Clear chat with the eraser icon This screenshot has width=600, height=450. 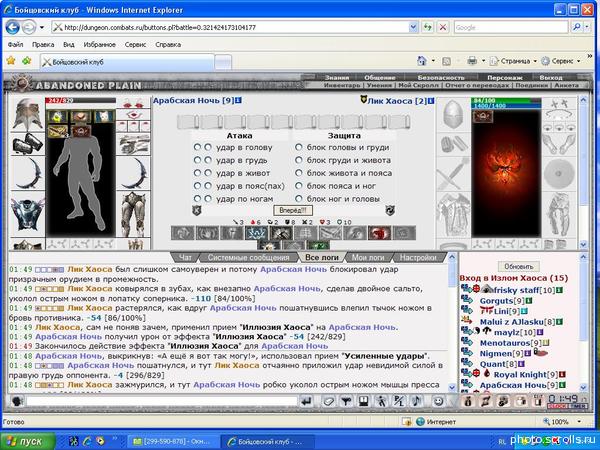tap(329, 401)
